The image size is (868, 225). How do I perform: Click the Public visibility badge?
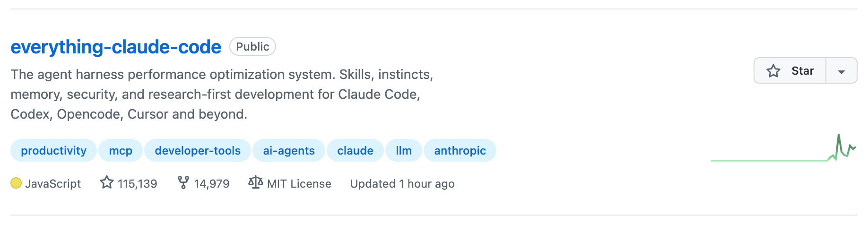click(252, 47)
